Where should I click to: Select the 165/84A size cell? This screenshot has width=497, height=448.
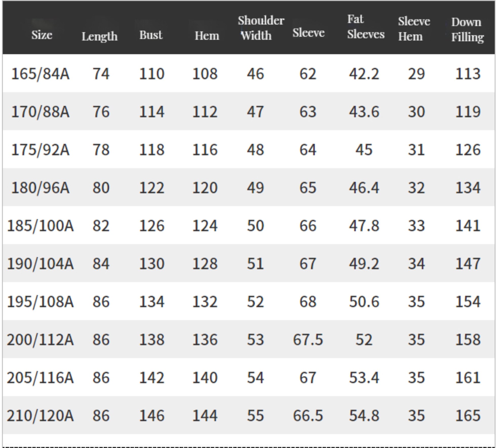(x=40, y=74)
